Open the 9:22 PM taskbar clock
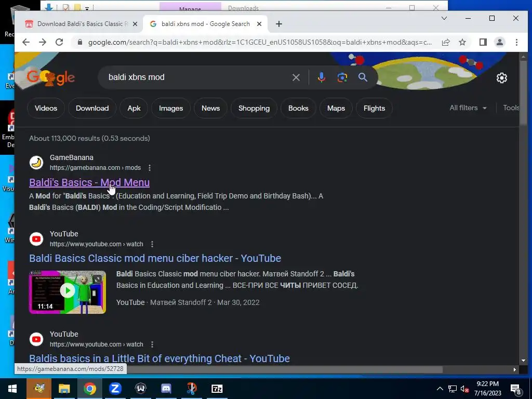 [x=487, y=389]
